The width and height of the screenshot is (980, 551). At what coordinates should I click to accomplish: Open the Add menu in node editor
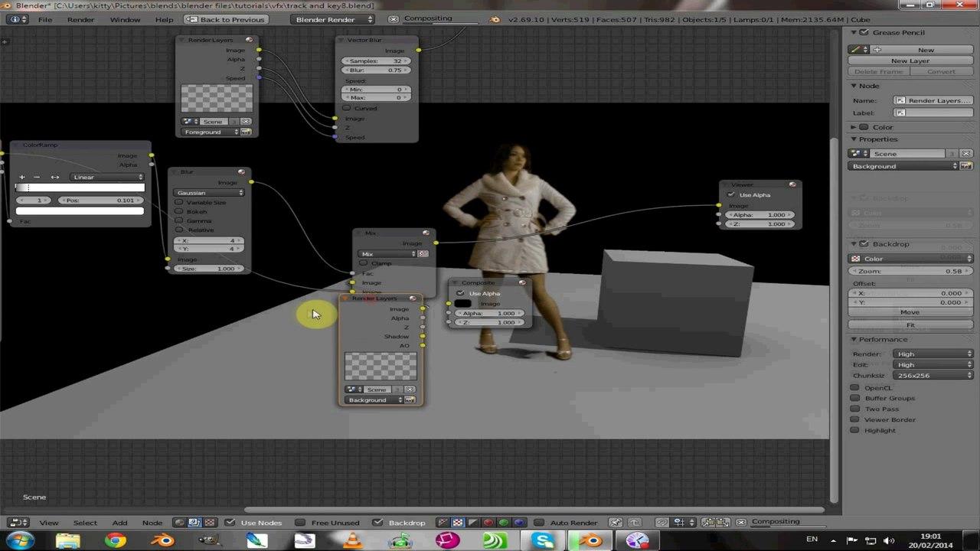coord(120,523)
